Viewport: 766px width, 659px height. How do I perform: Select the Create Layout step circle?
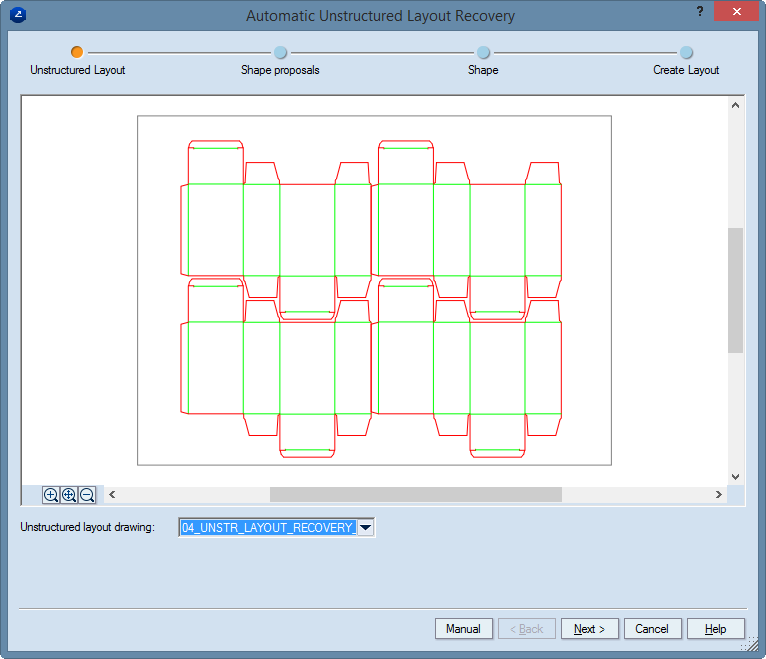(686, 52)
